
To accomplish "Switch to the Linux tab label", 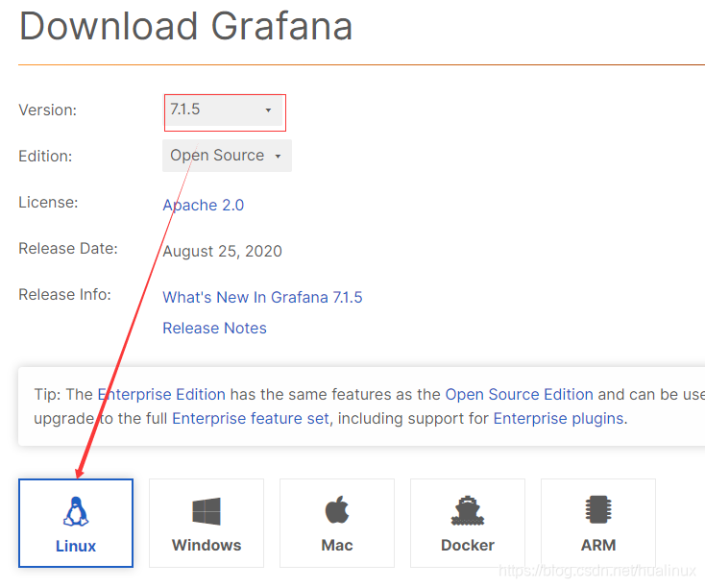I will [76, 546].
